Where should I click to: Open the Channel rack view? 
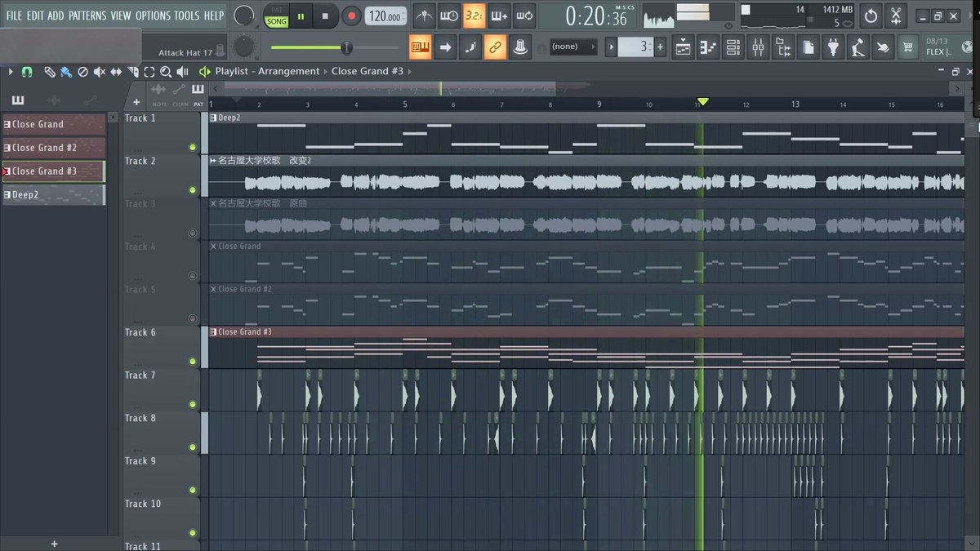(x=733, y=47)
